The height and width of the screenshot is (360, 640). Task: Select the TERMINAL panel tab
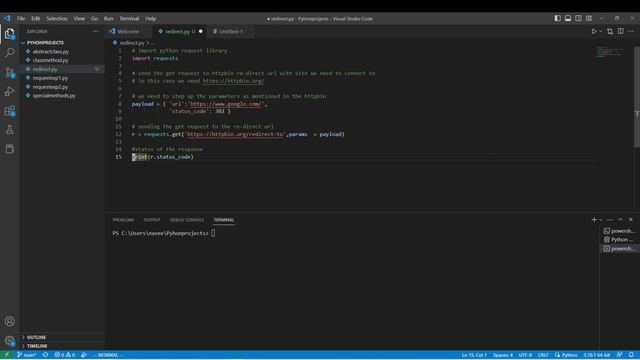coord(224,220)
